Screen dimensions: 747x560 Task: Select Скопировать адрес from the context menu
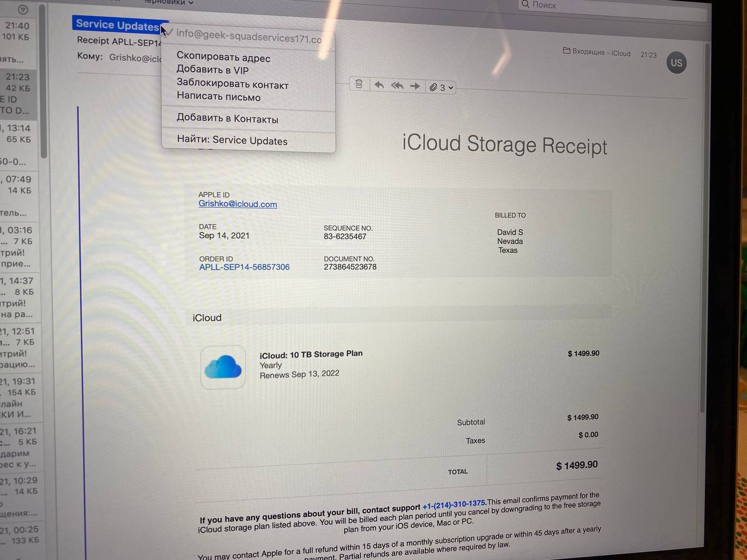point(224,57)
